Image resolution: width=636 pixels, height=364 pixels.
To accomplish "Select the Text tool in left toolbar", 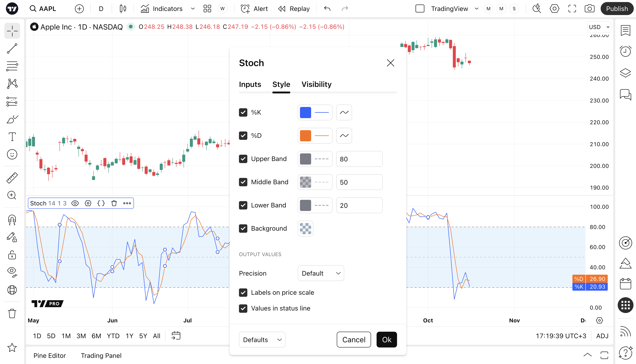I will (12, 137).
